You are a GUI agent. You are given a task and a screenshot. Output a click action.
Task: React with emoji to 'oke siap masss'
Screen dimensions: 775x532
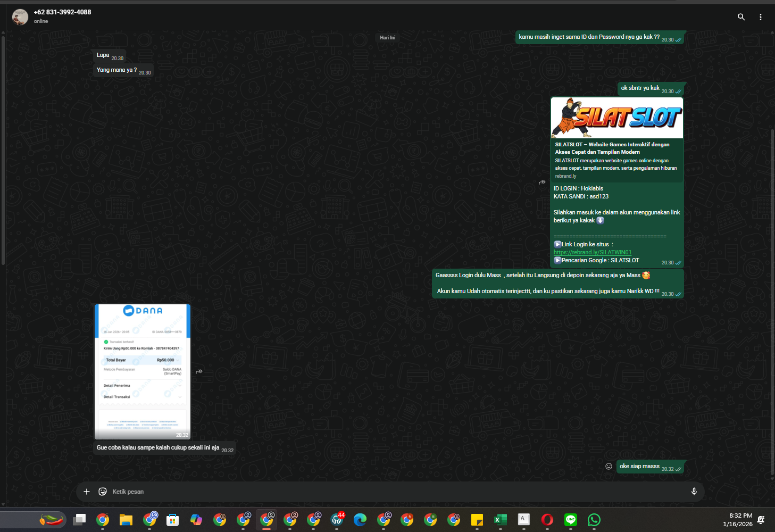(609, 466)
